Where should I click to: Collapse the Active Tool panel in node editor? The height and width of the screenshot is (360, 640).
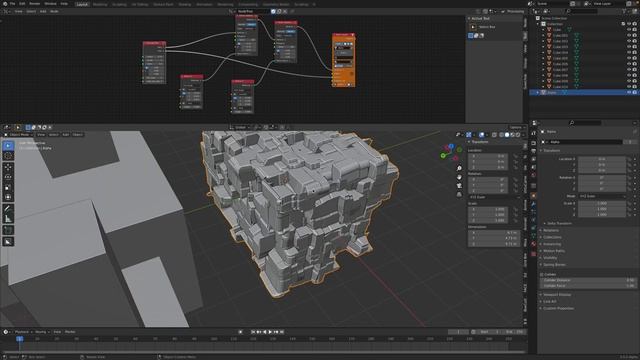[x=480, y=18]
